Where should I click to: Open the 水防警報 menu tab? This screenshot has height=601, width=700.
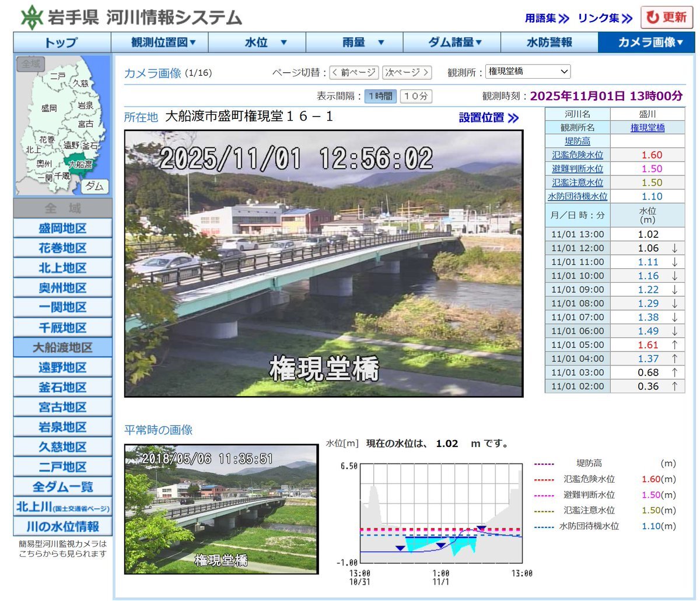[549, 43]
